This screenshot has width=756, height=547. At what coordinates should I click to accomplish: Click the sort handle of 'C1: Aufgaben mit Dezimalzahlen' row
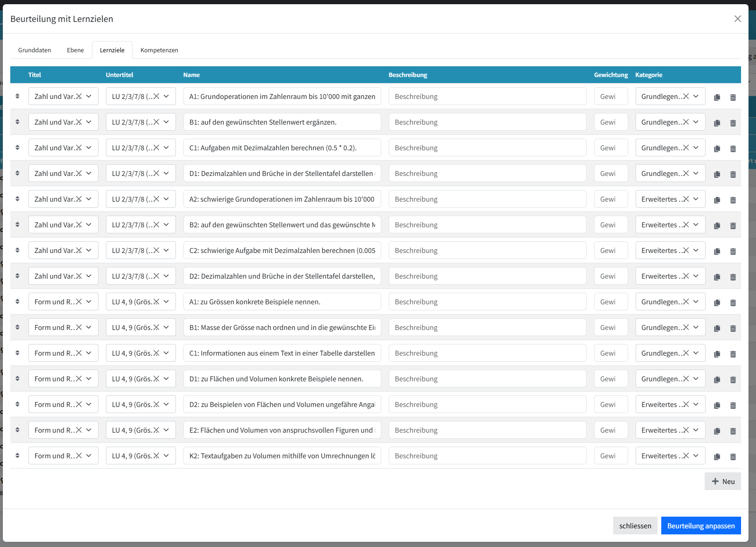(x=17, y=147)
